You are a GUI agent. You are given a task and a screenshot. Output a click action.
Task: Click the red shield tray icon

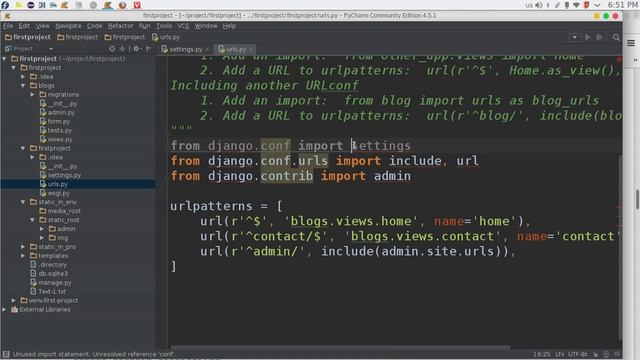(x=587, y=5)
